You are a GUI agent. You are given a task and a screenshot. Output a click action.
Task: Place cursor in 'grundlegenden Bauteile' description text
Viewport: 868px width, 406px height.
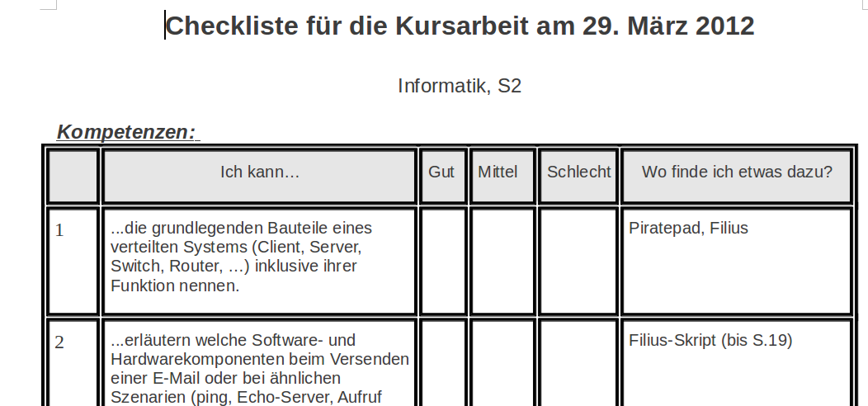click(241, 228)
